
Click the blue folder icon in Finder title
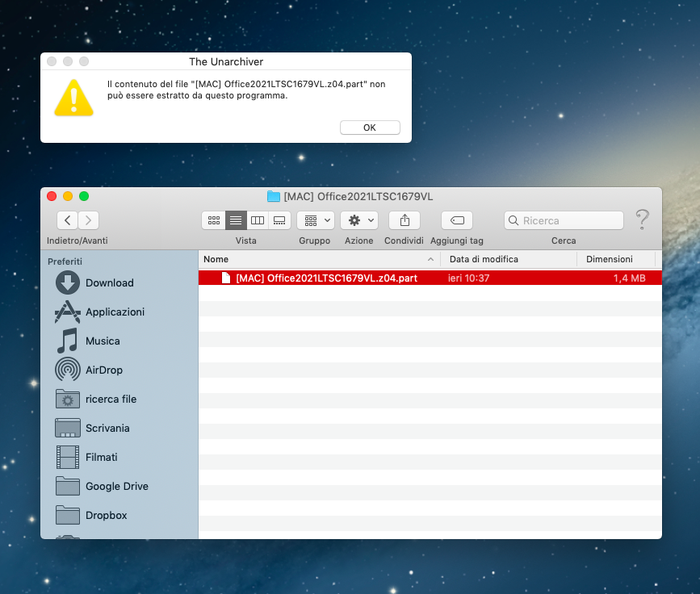click(x=273, y=196)
